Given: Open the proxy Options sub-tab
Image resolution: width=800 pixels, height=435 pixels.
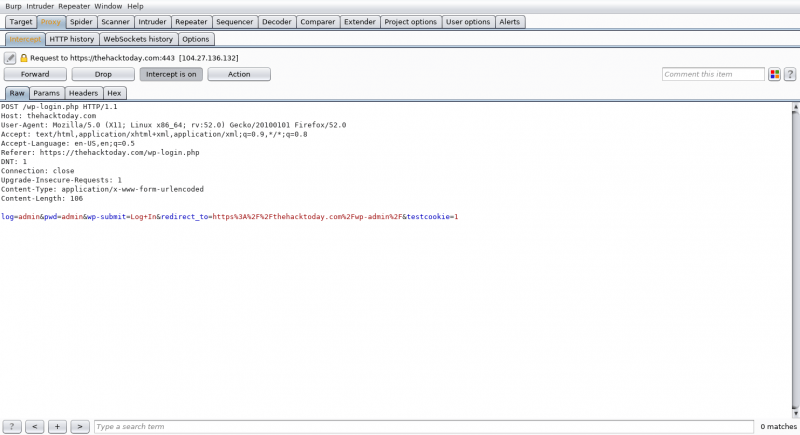Looking at the screenshot, I should 196,39.
